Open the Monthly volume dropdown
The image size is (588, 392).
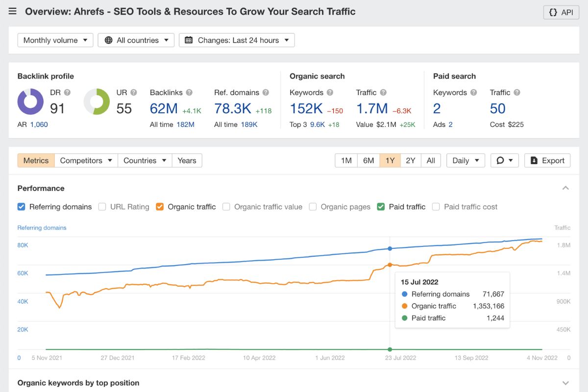[55, 40]
